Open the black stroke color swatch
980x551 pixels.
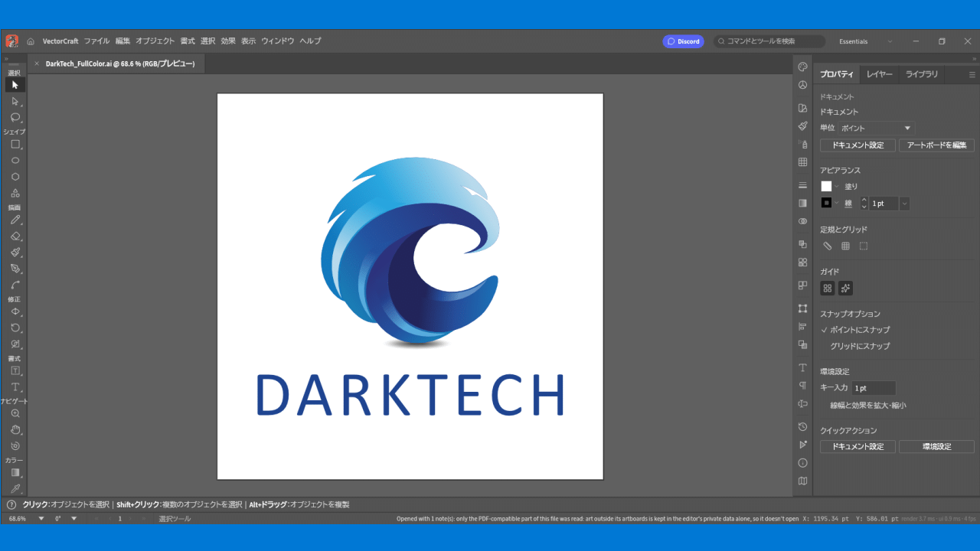[x=826, y=203]
